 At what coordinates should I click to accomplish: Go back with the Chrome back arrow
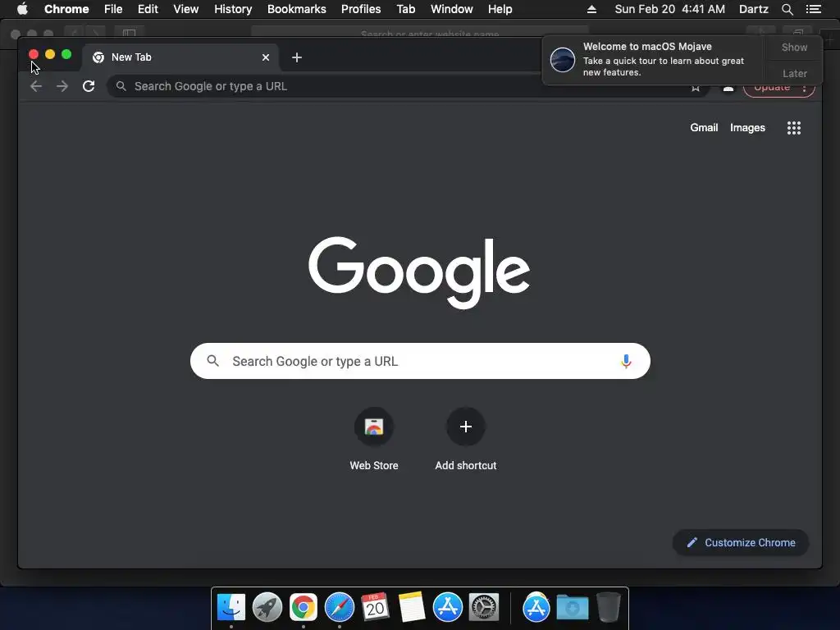[x=36, y=86]
